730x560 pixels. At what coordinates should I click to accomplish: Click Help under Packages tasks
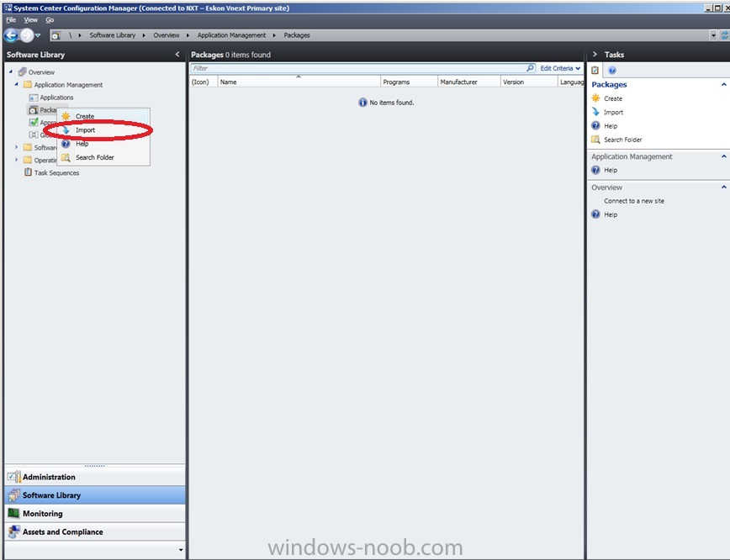tap(611, 126)
